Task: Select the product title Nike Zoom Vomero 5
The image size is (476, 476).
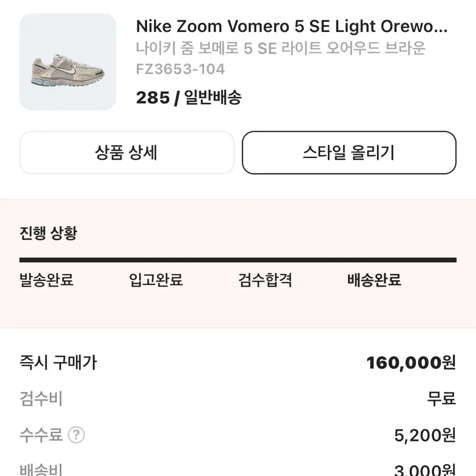Action: pos(292,26)
